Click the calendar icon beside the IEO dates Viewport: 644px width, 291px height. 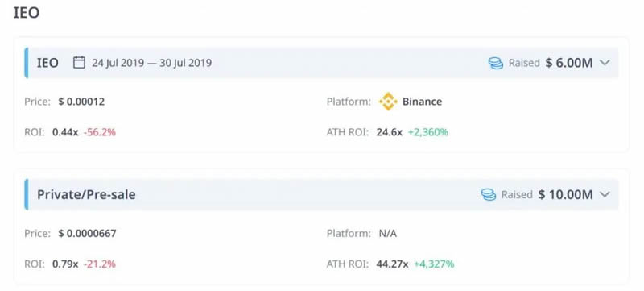(x=79, y=63)
